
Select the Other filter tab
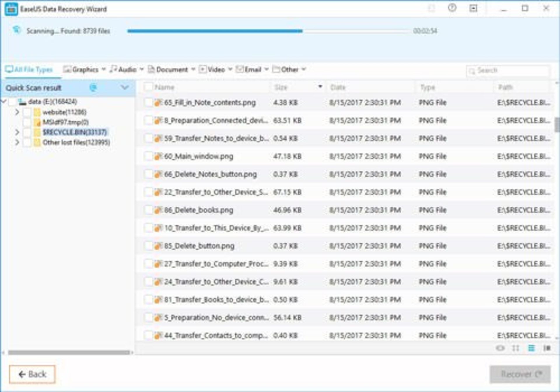286,69
